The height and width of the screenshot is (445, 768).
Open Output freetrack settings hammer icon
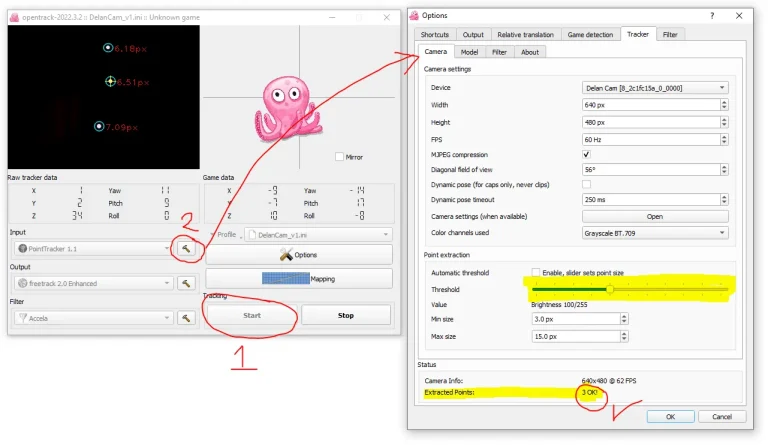186,283
